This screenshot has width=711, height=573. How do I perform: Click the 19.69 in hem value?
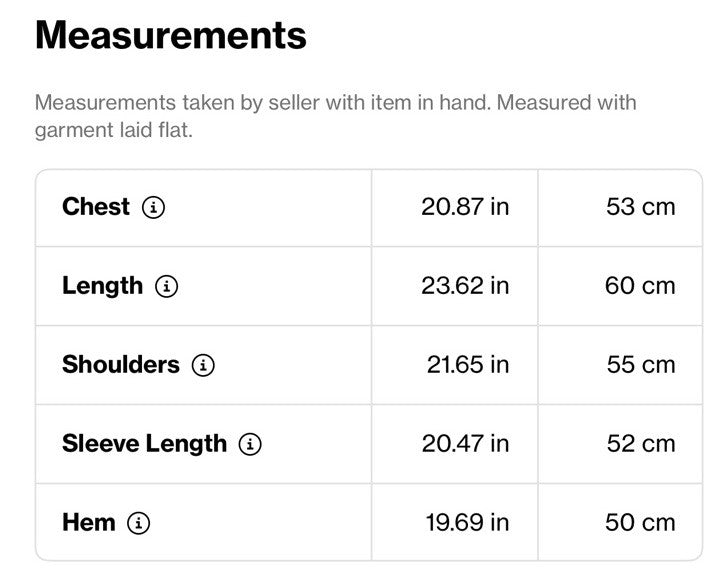click(x=467, y=522)
